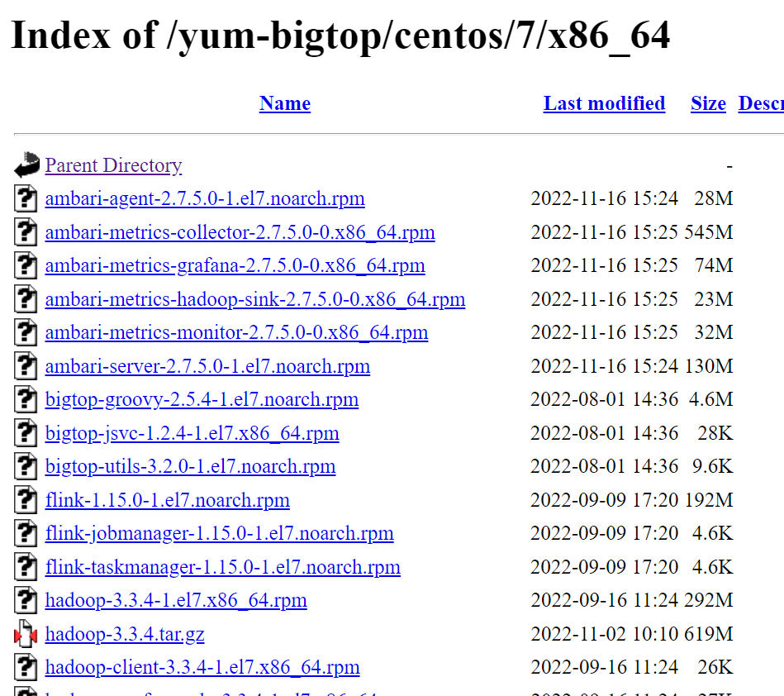Download ambari-server-2.7.5.0-1.el7.noarch.rpm
Screen dimensions: 784x696
coord(207,366)
